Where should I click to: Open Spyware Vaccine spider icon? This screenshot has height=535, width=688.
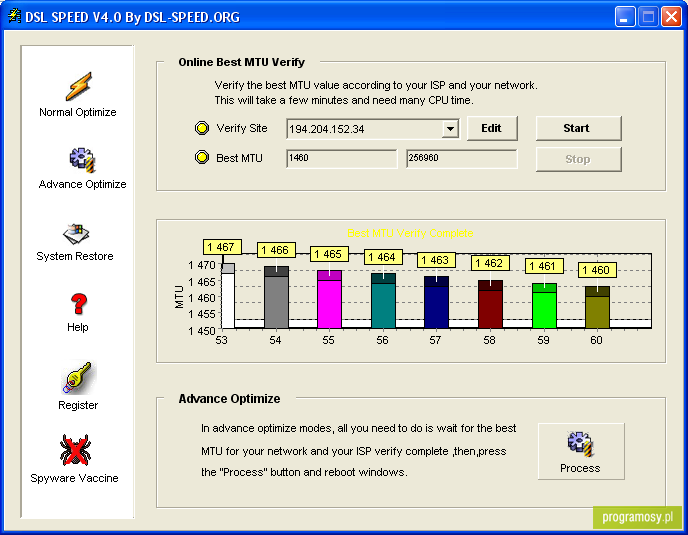coord(75,450)
